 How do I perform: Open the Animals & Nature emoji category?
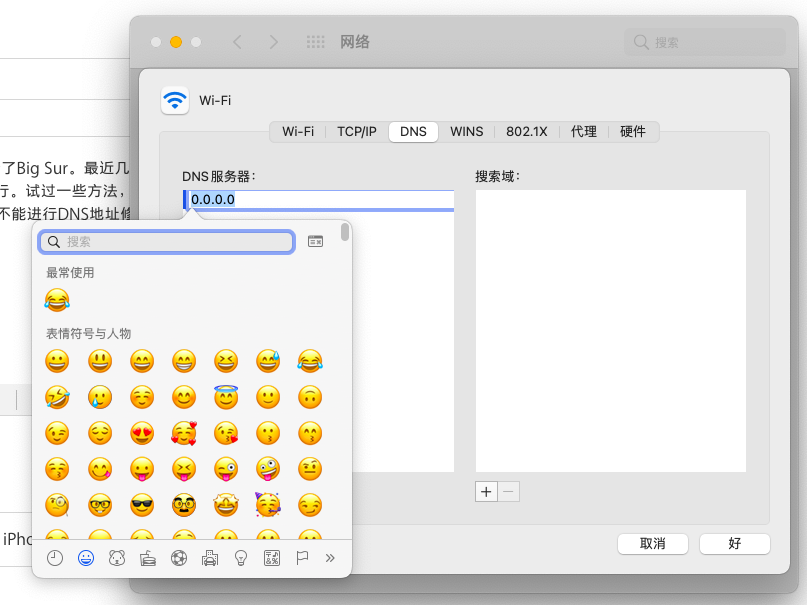117,558
